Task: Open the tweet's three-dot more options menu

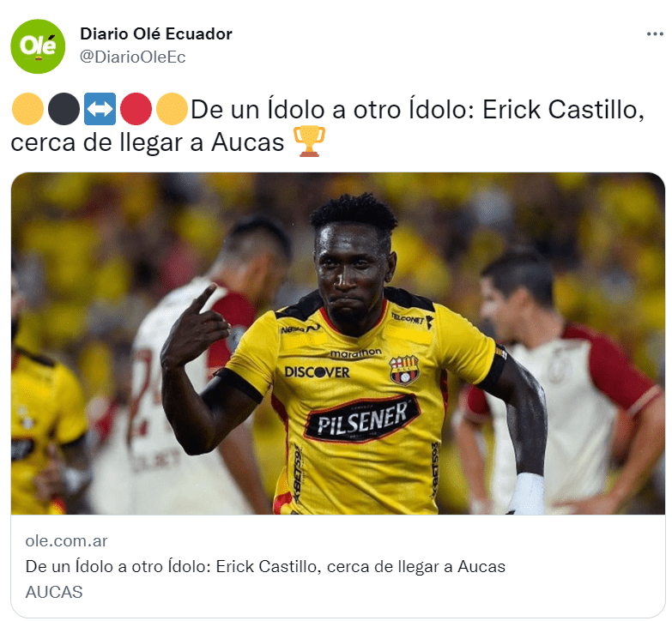Action: 655,34
